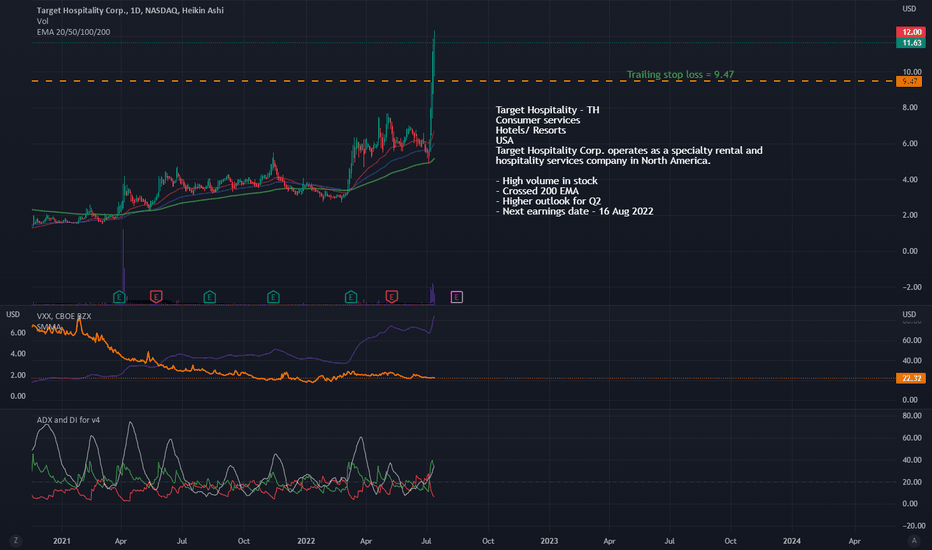
Task: Click the 2023 label on time axis
Action: click(549, 541)
